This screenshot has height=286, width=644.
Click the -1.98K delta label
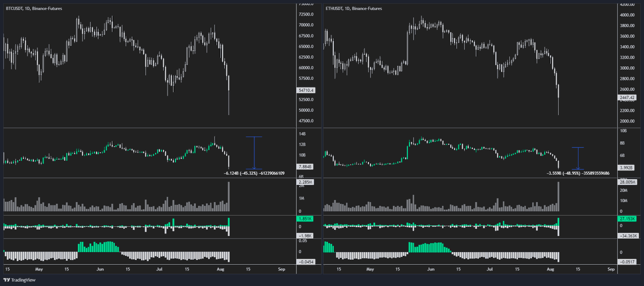(x=305, y=235)
